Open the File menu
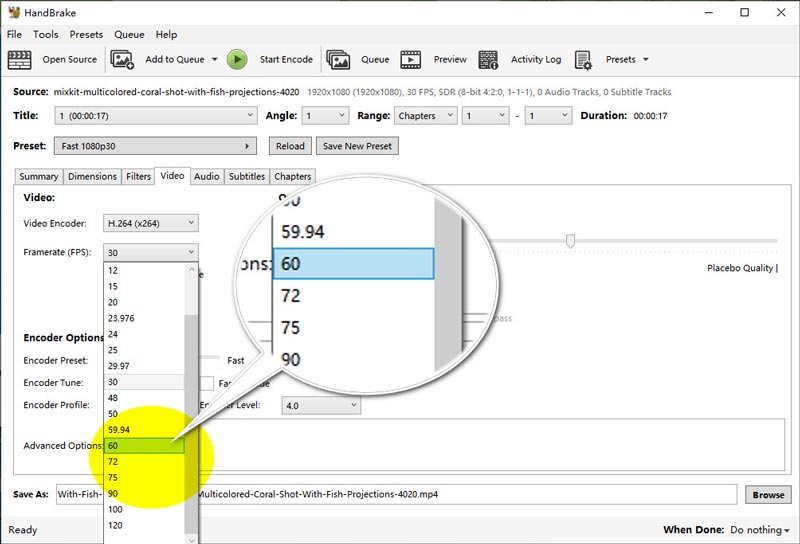Image resolution: width=800 pixels, height=544 pixels. (x=14, y=35)
